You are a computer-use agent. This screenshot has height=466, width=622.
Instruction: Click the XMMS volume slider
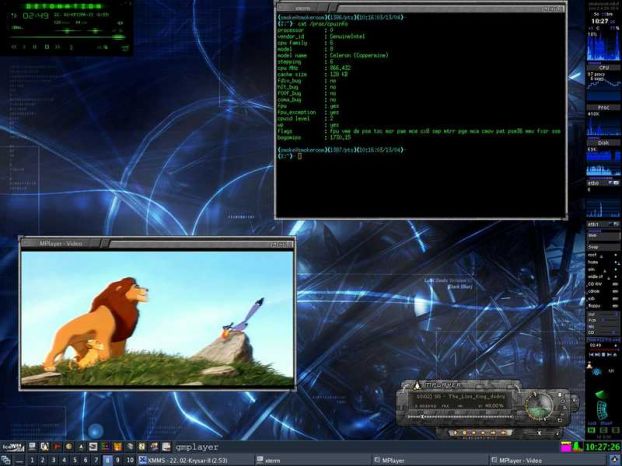point(67,31)
